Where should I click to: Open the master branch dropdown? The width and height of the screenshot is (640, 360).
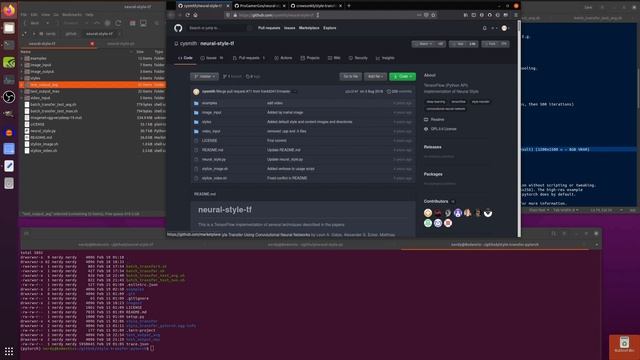(x=204, y=76)
